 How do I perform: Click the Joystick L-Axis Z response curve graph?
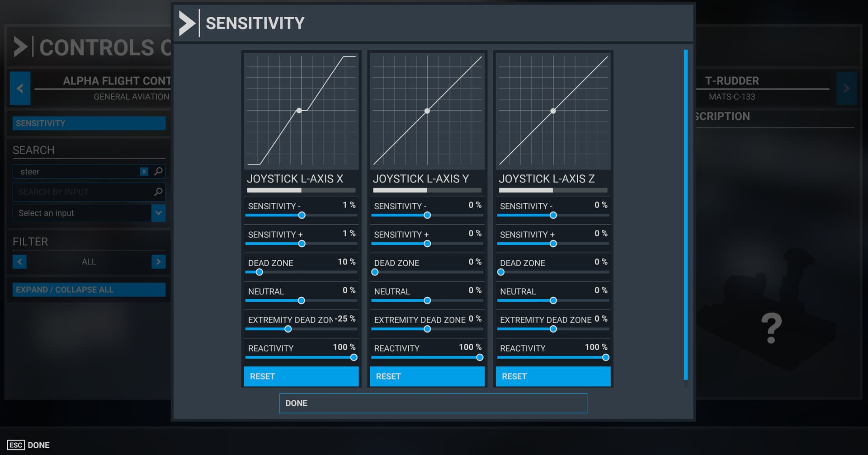pos(553,111)
